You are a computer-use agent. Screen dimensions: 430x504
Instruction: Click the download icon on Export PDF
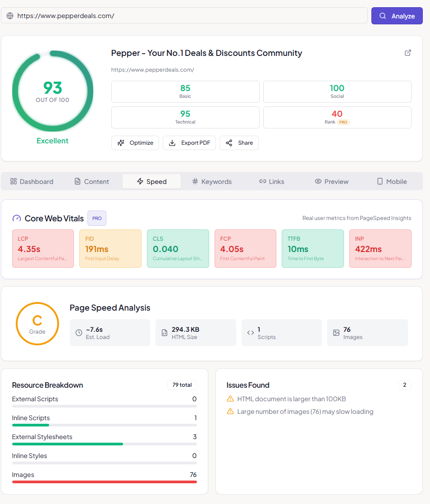coord(172,142)
